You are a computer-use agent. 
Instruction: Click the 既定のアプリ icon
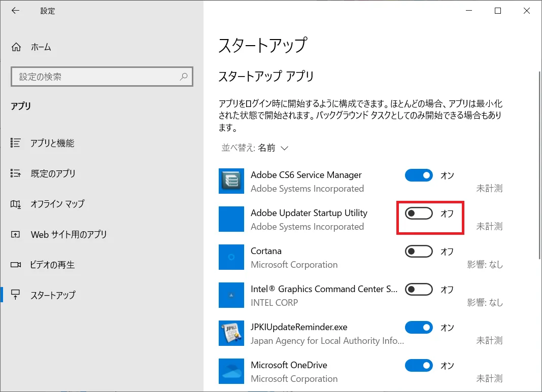16,173
